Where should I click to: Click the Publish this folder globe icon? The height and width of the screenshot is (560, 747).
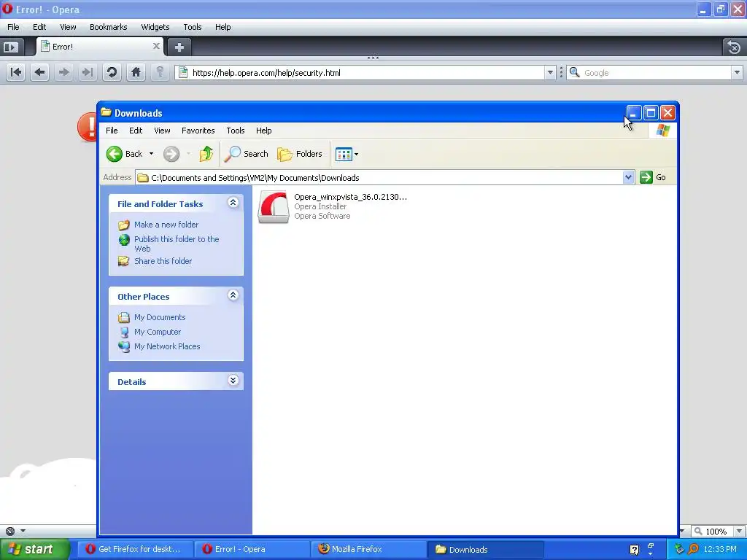124,239
